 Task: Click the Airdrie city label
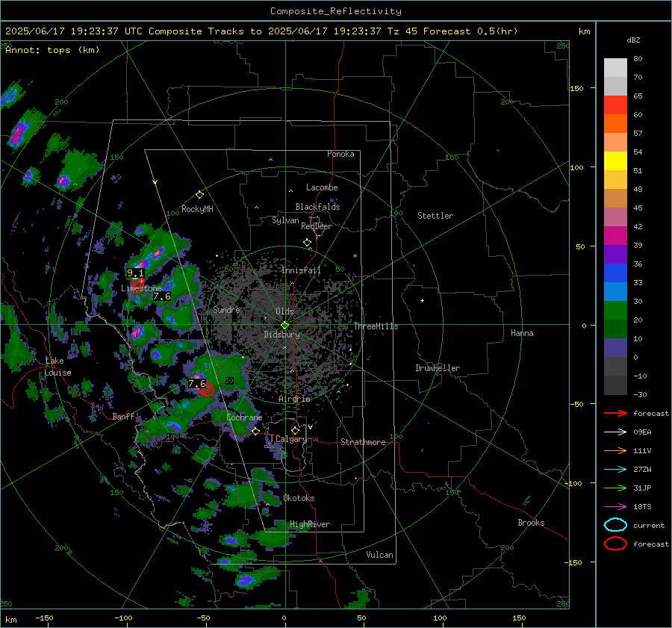294,399
